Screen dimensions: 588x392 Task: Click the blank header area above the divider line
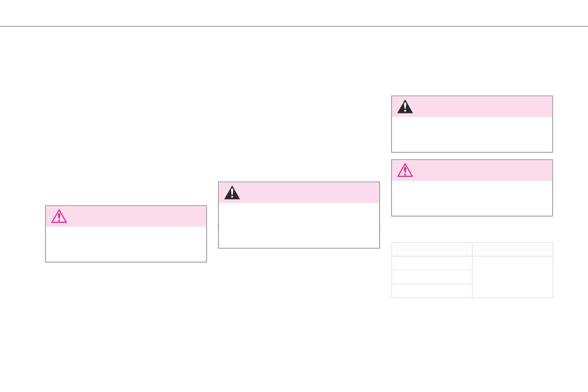tap(294, 13)
